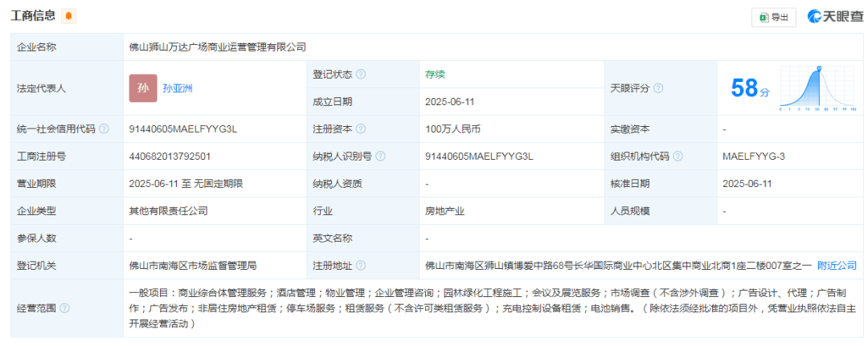Click the 纳税人资质 label cell

coord(362,184)
